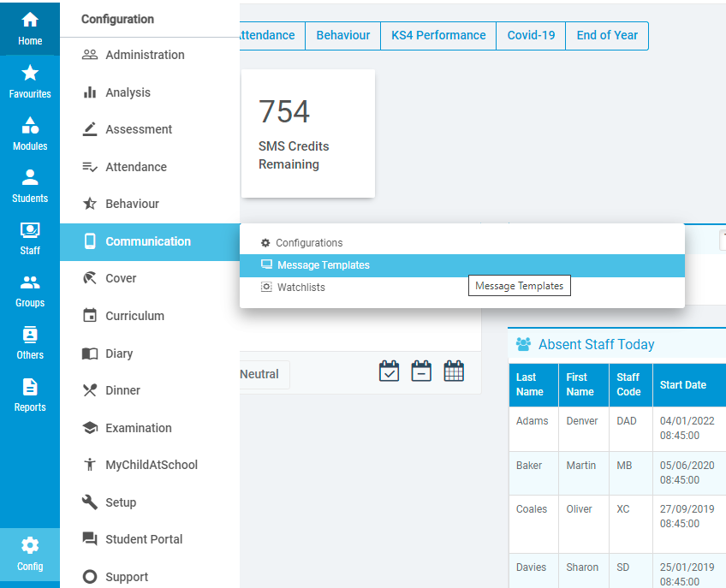
Task: Sort by Start Date column header
Action: (x=683, y=385)
